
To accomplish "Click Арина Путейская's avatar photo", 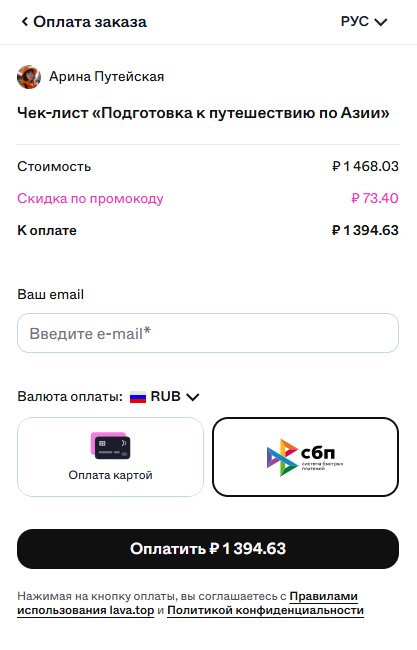I will point(29,77).
